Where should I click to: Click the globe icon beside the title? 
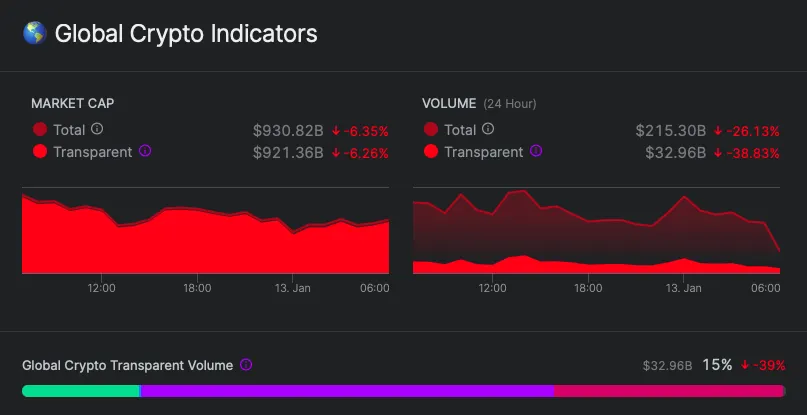34,34
